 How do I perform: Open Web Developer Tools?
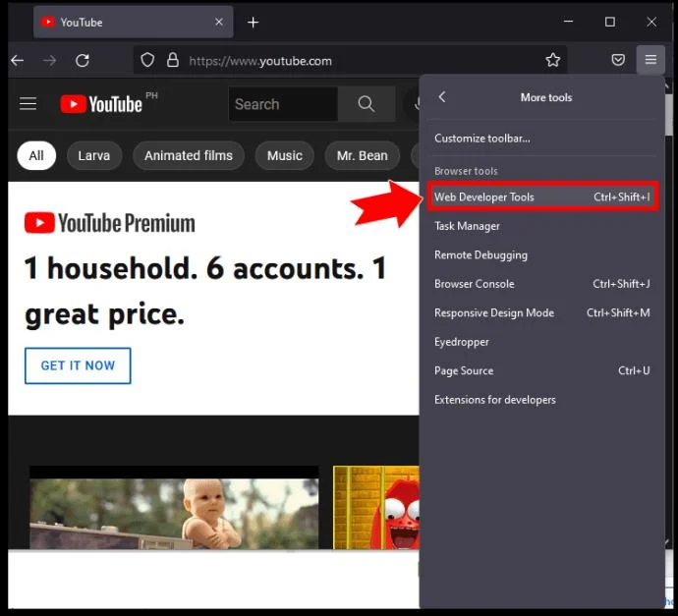tap(541, 196)
